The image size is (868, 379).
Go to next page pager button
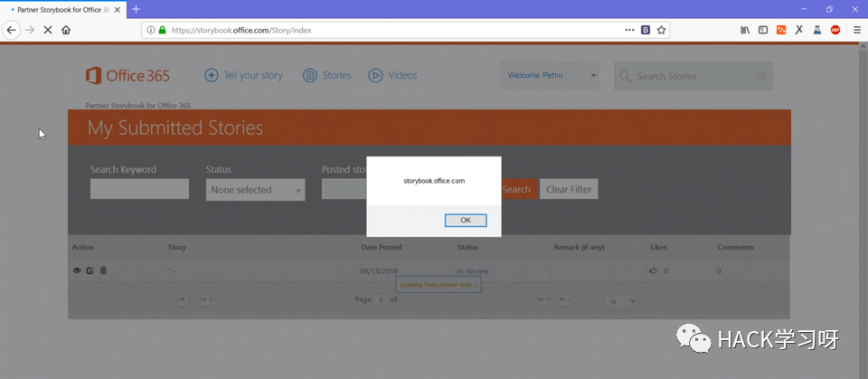(543, 299)
